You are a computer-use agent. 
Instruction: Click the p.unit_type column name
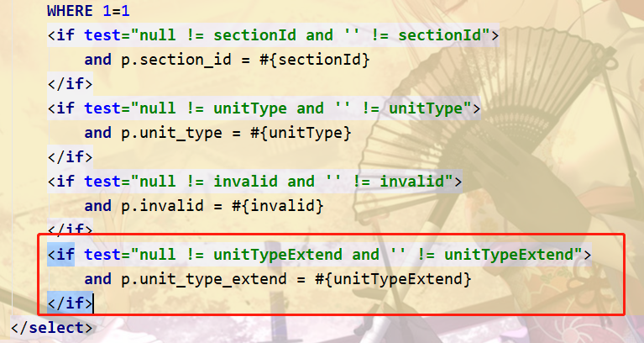pyautogui.click(x=171, y=133)
